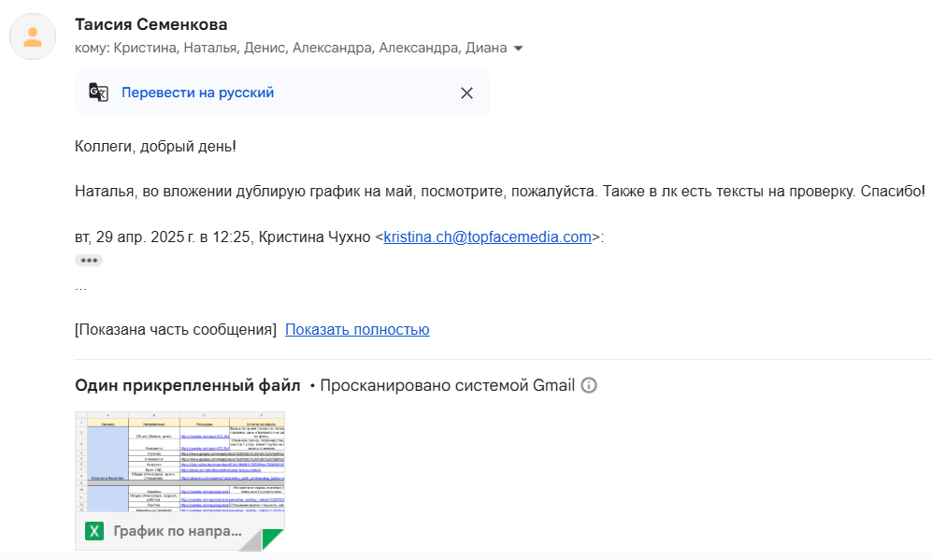Click '[Показана часть сообщения]' text
The image size is (932, 560).
pos(176,329)
